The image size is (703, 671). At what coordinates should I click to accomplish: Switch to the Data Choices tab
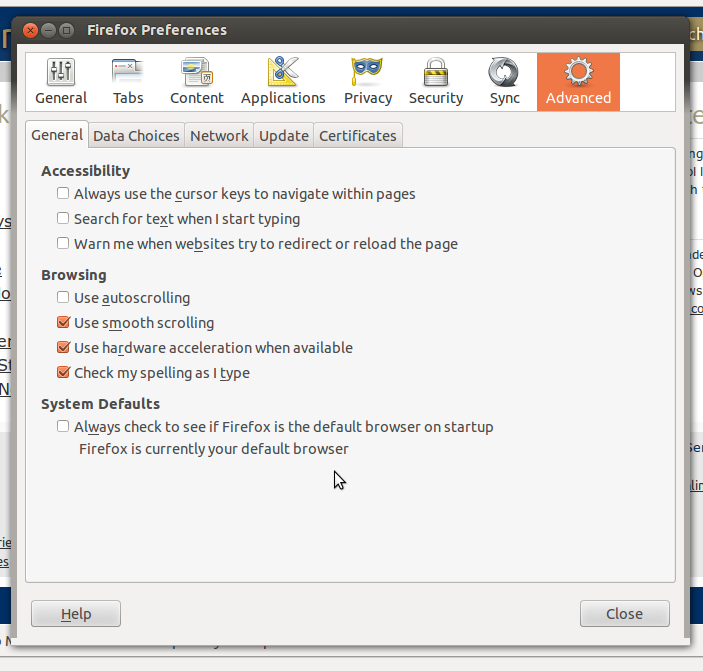coord(136,135)
